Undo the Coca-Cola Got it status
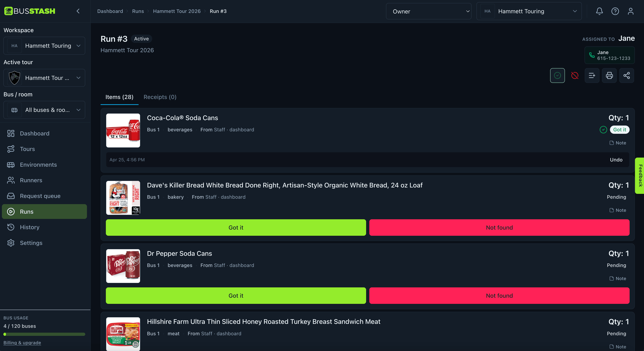The image size is (644, 351). (x=616, y=160)
